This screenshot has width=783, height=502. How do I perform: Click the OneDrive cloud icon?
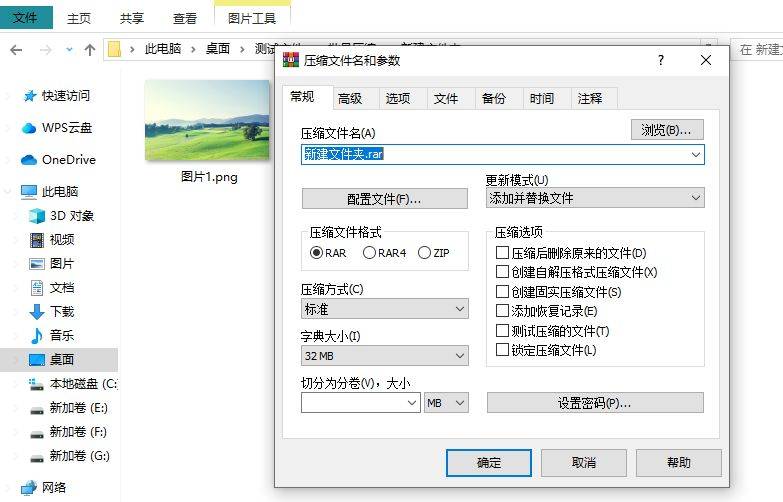click(x=29, y=160)
